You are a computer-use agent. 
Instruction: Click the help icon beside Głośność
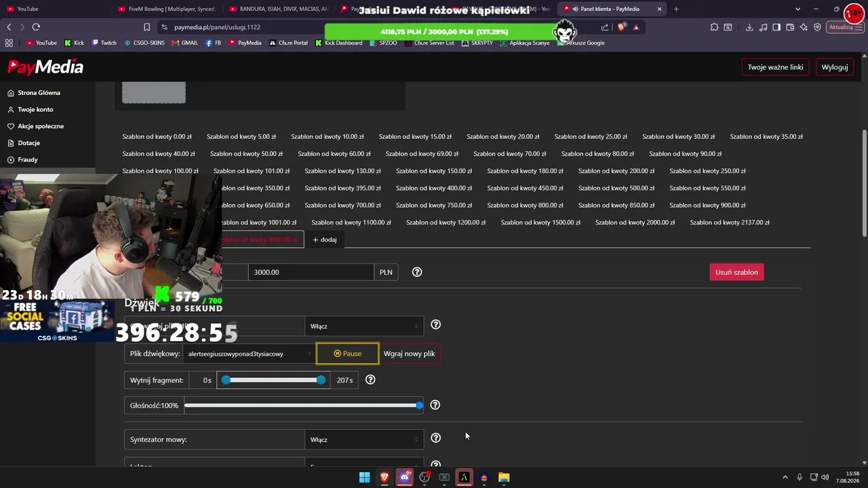(x=435, y=405)
